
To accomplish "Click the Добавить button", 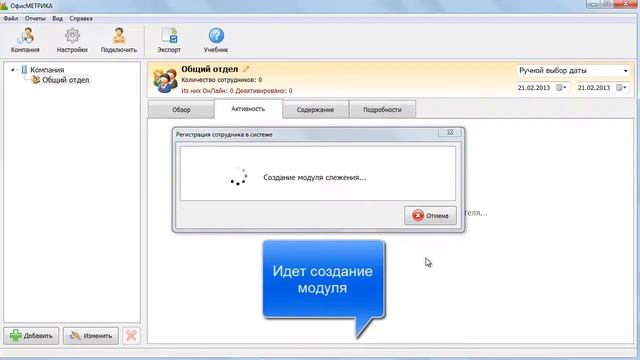I will tap(31, 336).
